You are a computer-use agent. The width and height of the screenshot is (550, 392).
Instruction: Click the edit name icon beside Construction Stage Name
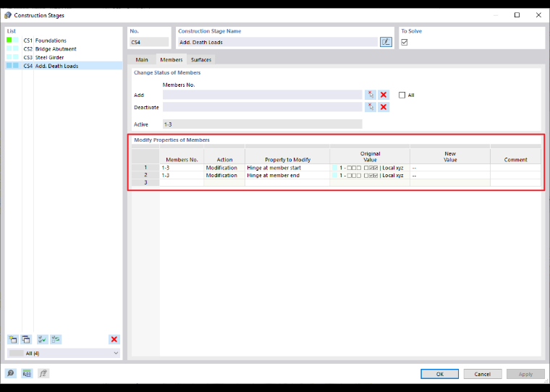(386, 42)
